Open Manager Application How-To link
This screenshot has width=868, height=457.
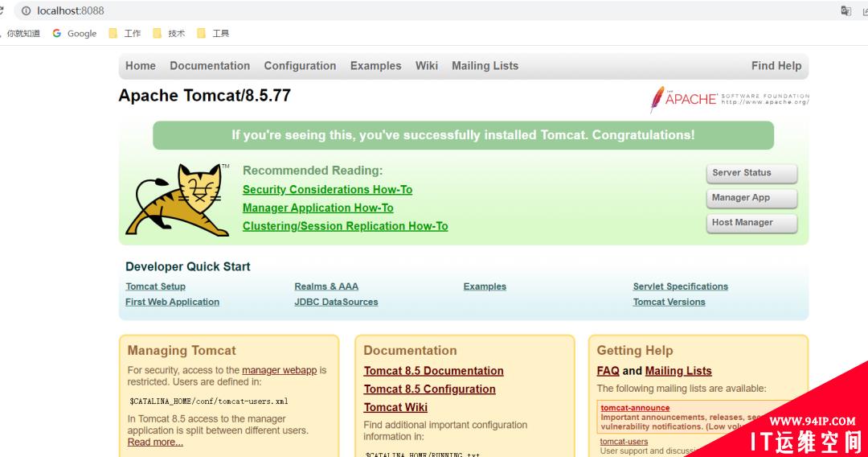317,208
